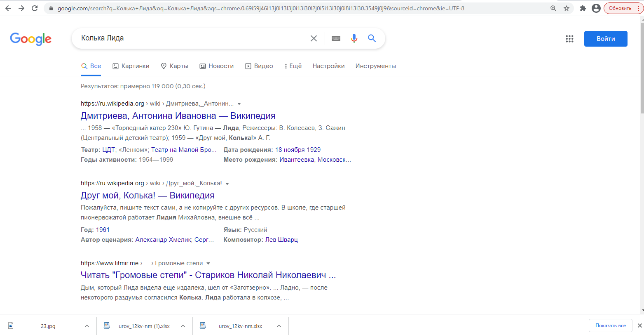This screenshot has width=644, height=335.
Task: Open Читать "Громовые степи" result link
Action: [x=208, y=275]
